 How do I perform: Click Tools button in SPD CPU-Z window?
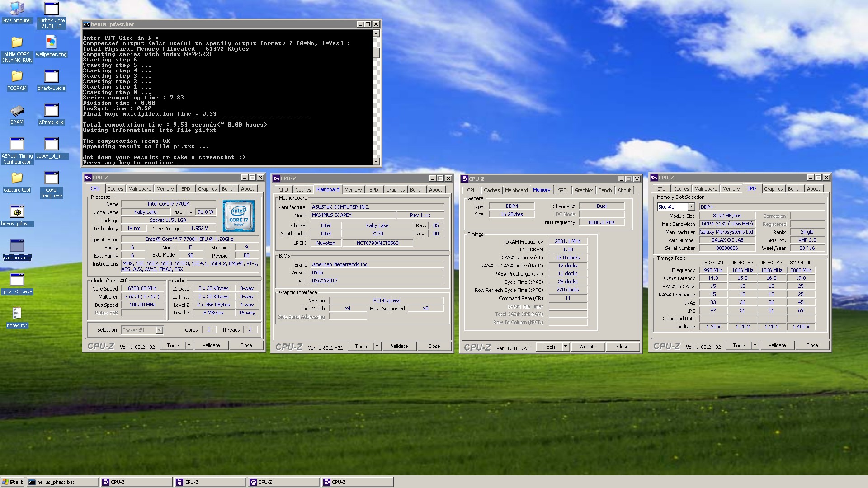[739, 346]
